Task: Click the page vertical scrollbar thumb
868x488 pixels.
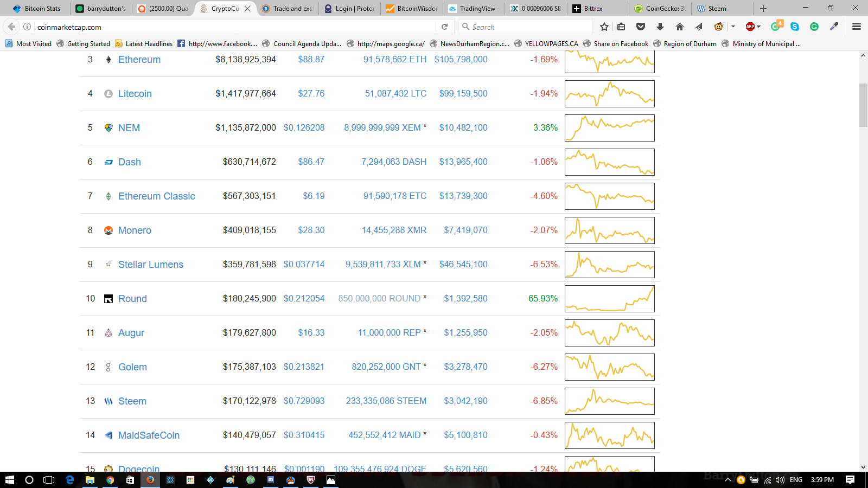Action: (x=863, y=105)
